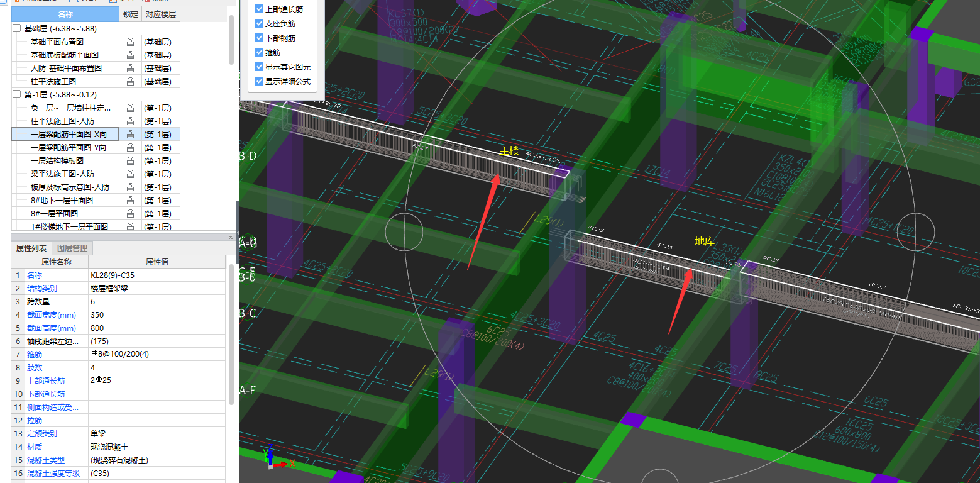
Task: Edit 截面高度 value 800
Action: click(x=157, y=328)
